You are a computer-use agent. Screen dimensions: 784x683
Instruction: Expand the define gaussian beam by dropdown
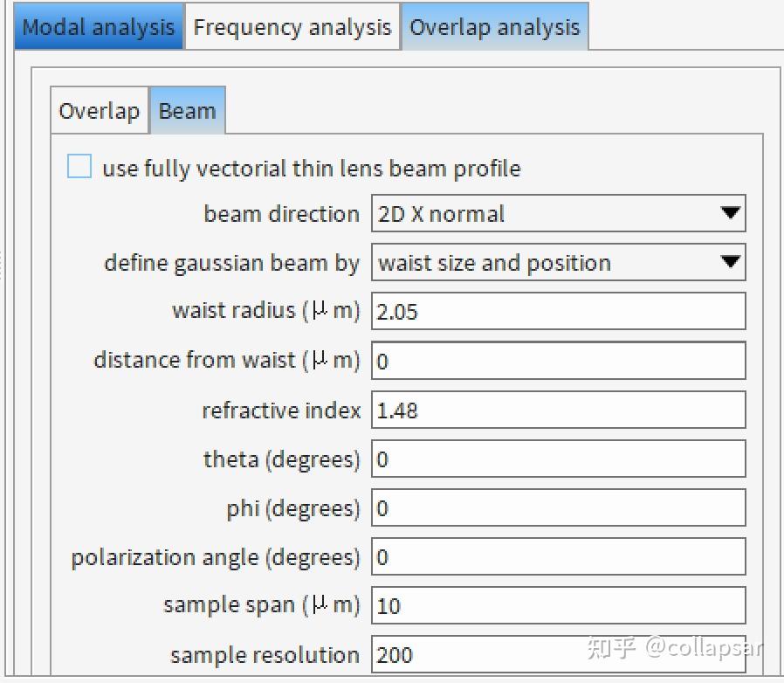pyautogui.click(x=559, y=262)
